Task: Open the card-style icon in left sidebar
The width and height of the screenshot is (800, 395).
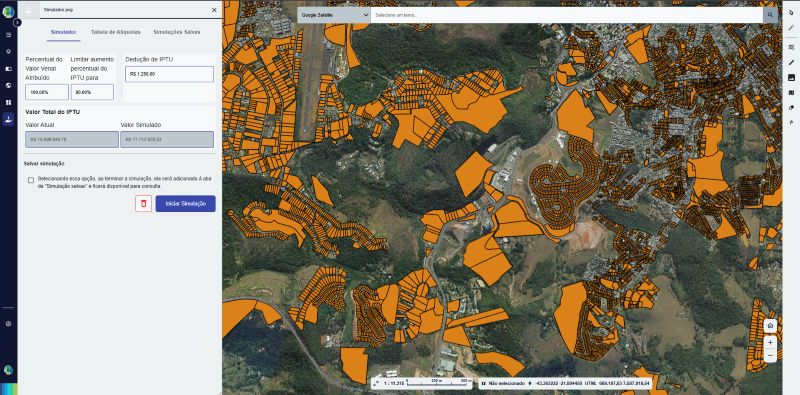Action: [x=8, y=68]
